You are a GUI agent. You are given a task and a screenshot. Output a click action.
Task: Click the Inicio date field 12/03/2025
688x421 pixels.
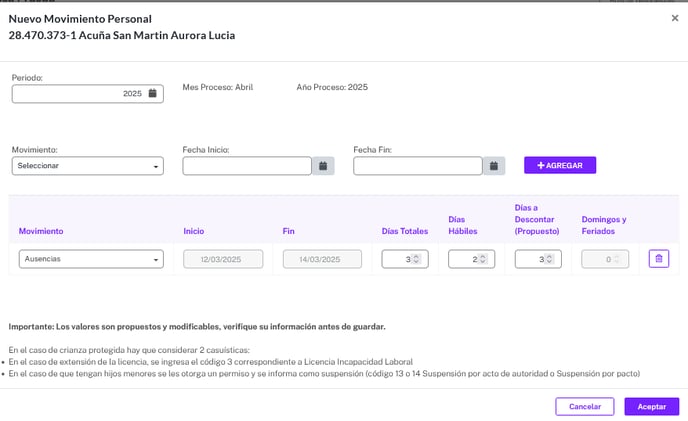(x=223, y=259)
